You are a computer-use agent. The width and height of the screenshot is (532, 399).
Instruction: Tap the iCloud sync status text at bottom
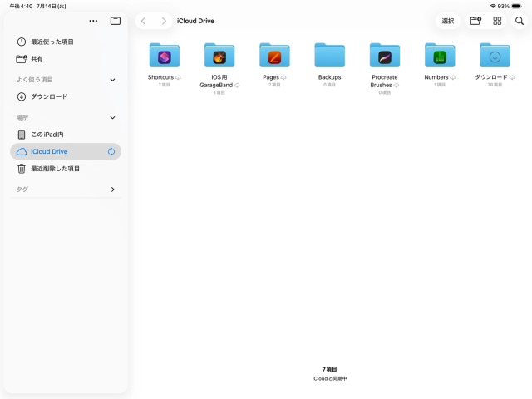tap(329, 378)
